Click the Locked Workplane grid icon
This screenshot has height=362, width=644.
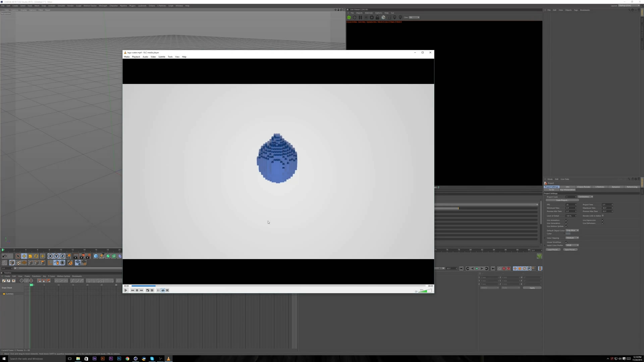tap(78, 263)
